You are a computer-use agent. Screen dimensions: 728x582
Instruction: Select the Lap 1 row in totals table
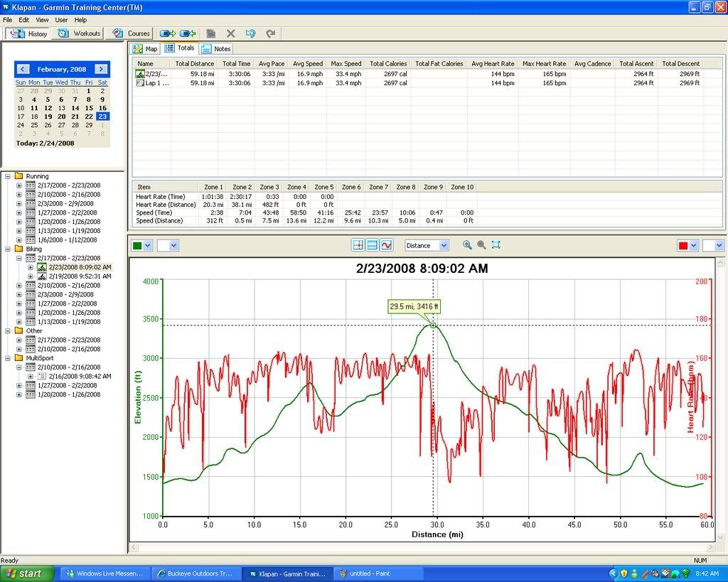tap(418, 83)
